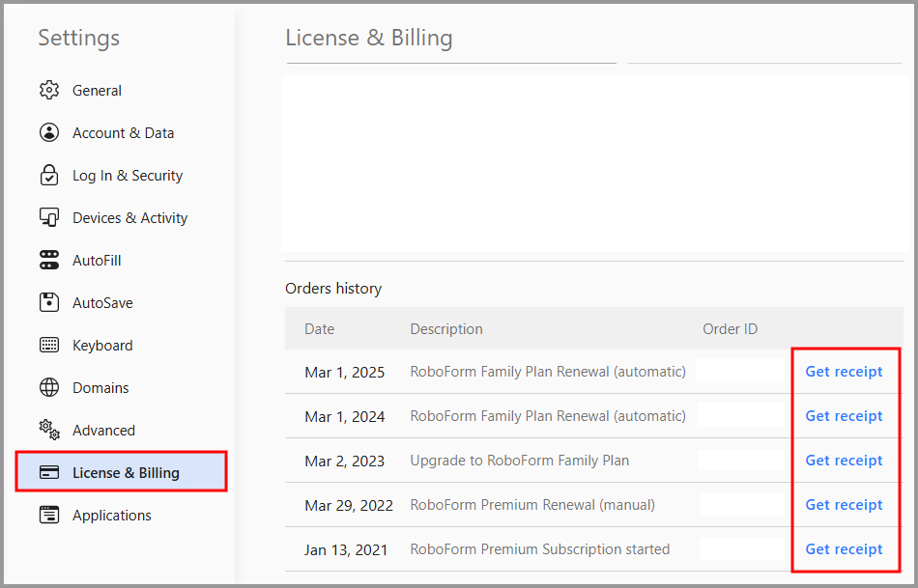
Task: Get receipt for Mar 1, 2025 order
Action: [x=844, y=372]
